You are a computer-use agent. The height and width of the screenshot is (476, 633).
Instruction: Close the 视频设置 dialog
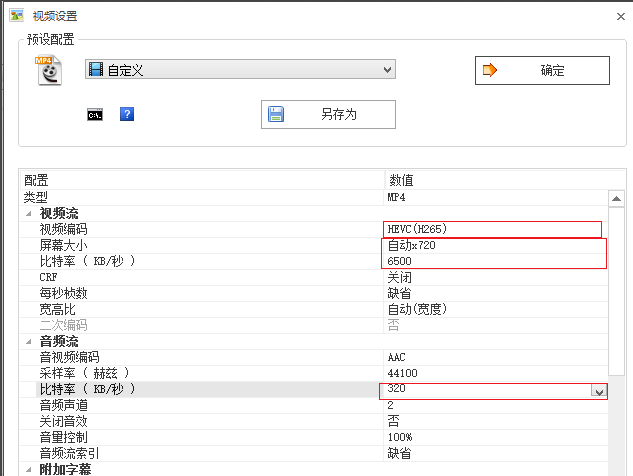(x=620, y=16)
